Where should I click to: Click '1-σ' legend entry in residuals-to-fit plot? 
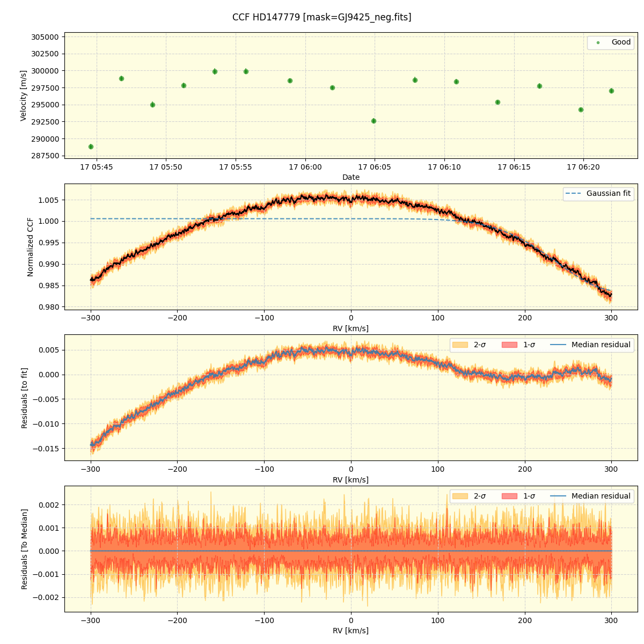coord(518,345)
